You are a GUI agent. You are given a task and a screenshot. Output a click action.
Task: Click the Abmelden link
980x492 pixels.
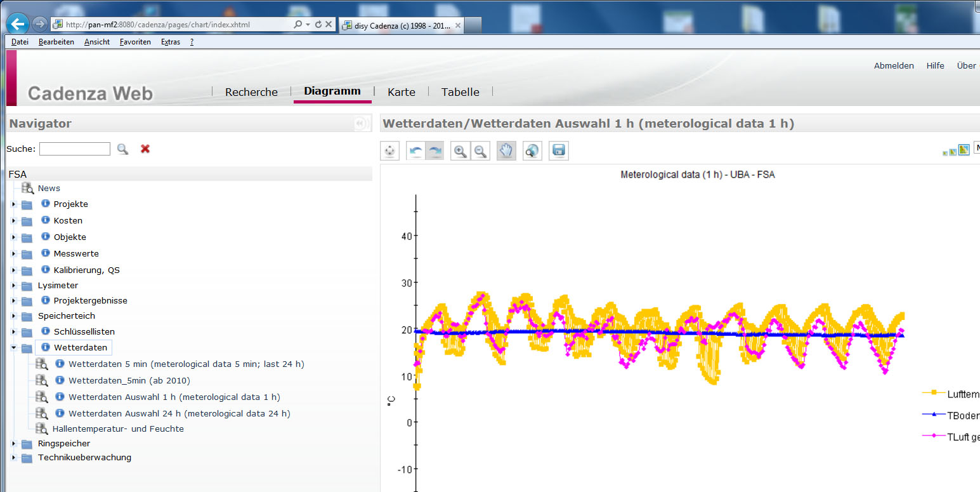[894, 65]
